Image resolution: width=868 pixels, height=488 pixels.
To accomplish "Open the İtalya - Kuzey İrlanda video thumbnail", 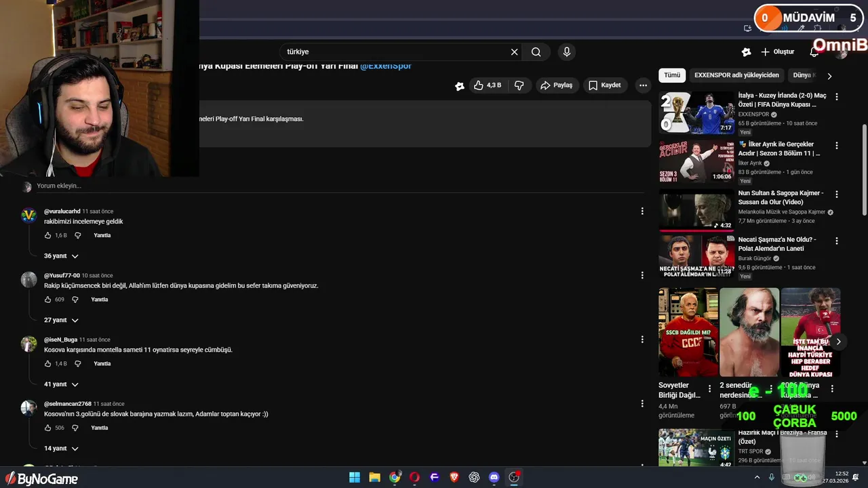I will (x=696, y=113).
